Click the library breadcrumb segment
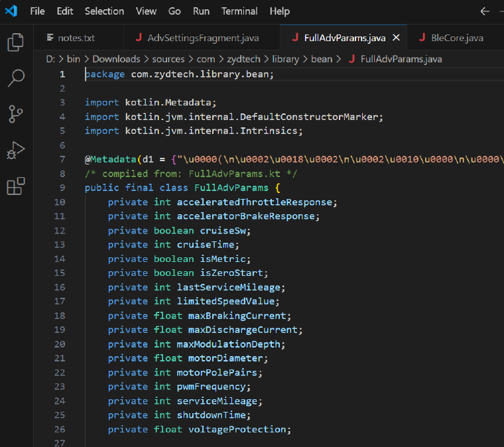 [x=286, y=59]
